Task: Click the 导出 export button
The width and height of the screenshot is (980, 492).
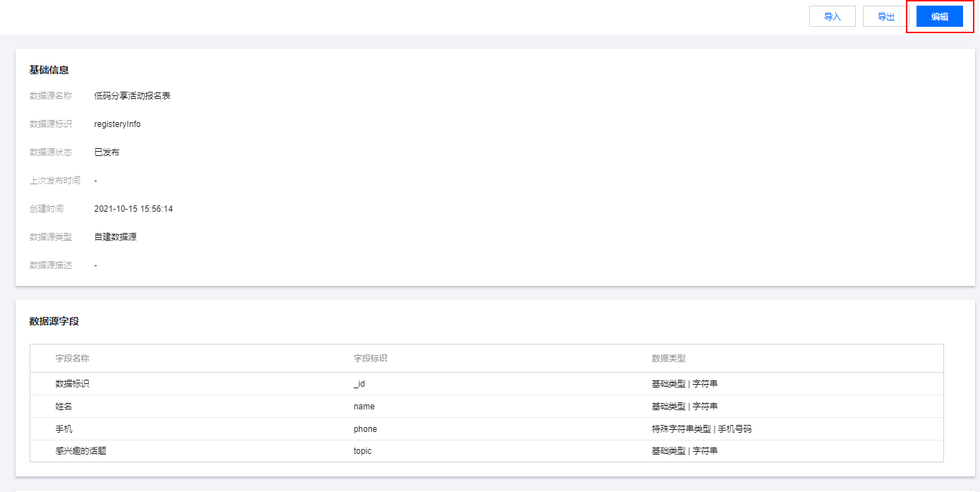Action: (886, 16)
